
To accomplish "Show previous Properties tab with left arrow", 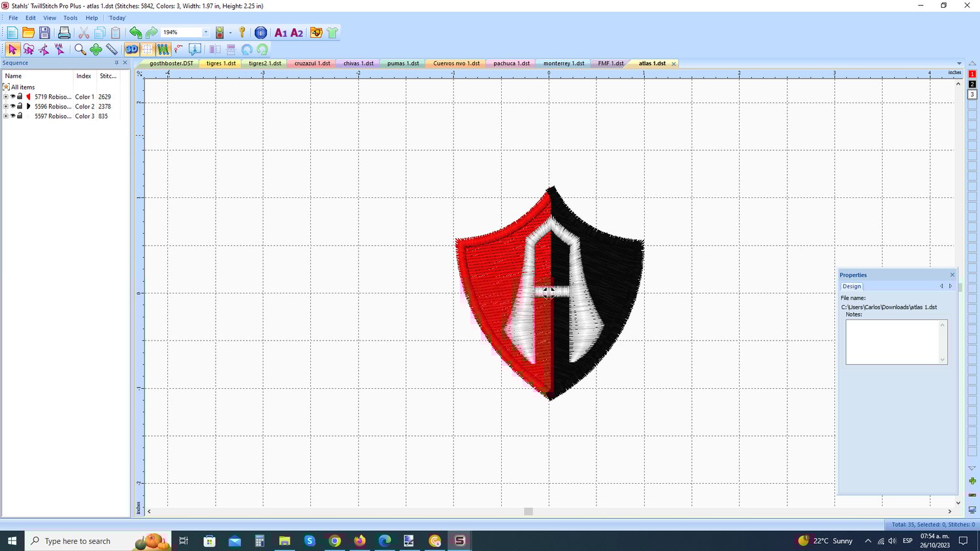I will pos(941,286).
